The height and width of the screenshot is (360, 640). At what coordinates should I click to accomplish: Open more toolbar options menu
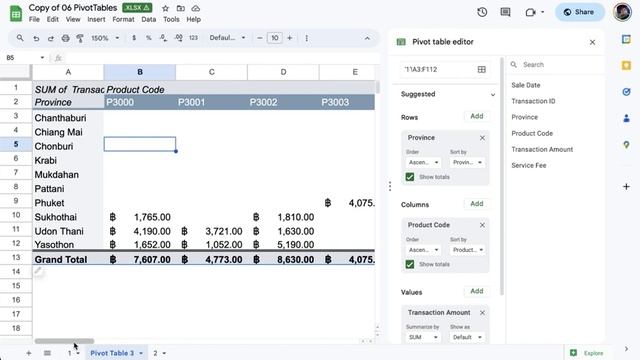click(307, 38)
